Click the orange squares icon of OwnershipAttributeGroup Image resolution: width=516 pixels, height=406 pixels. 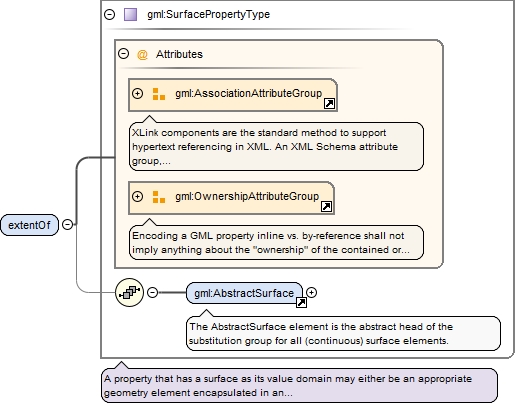(159, 197)
